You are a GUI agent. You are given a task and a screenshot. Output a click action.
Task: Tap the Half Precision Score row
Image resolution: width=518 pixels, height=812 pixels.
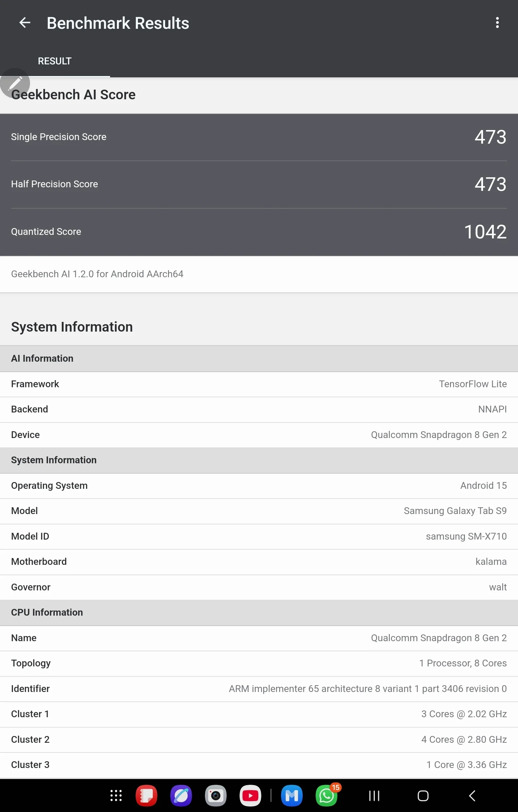(x=259, y=184)
